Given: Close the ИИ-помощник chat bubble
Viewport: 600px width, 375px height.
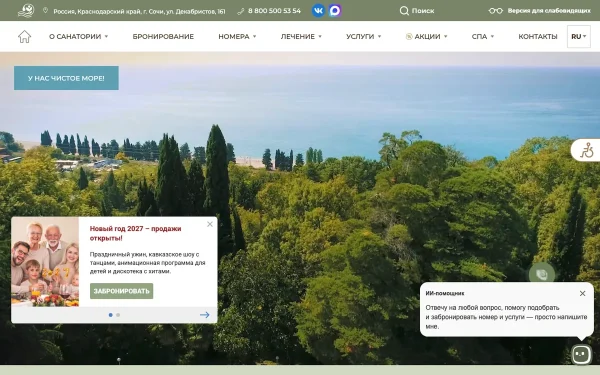Looking at the screenshot, I should (582, 293).
